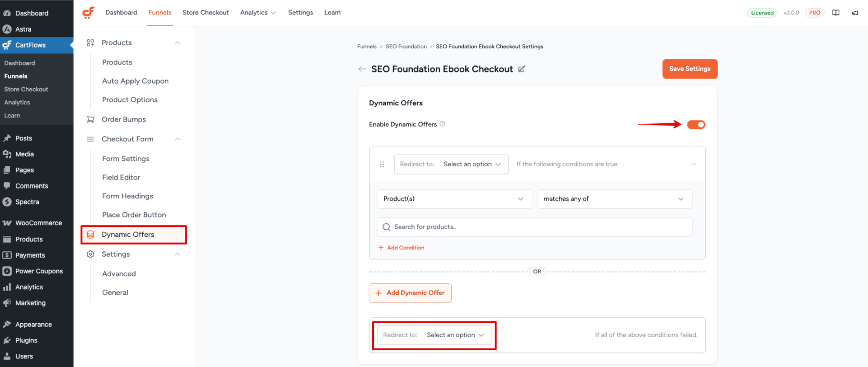Open the knowledge base book icon

click(x=836, y=13)
